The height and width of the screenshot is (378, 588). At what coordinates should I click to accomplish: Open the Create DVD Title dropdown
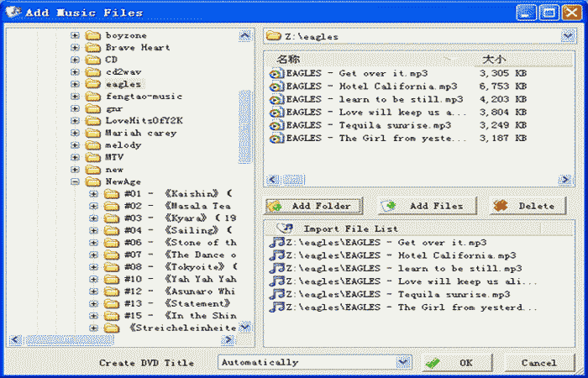coord(403,362)
